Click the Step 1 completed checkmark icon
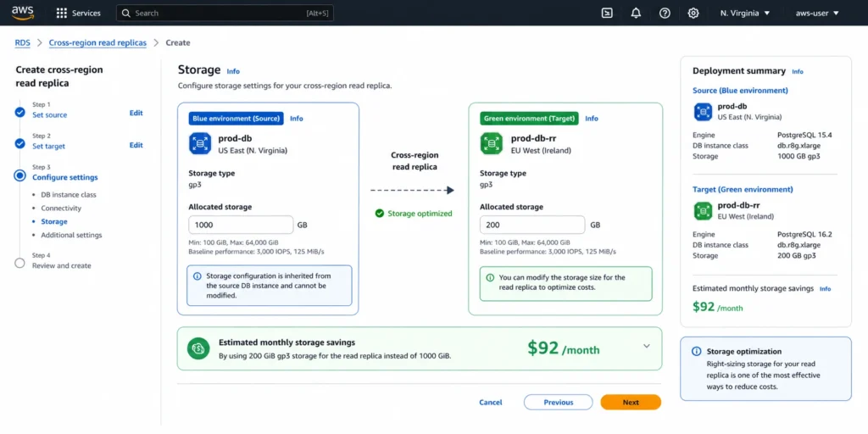868x434 pixels. click(20, 113)
